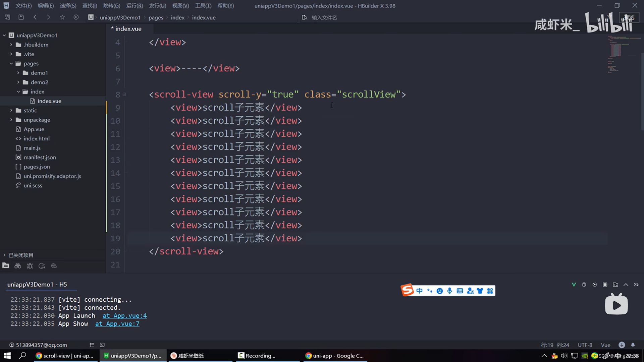
Task: Toggle Sogou Chinese/English mode button
Action: (x=420, y=291)
